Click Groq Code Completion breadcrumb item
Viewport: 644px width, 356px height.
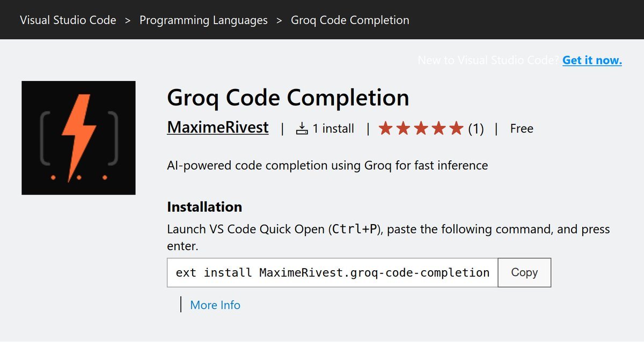350,20
